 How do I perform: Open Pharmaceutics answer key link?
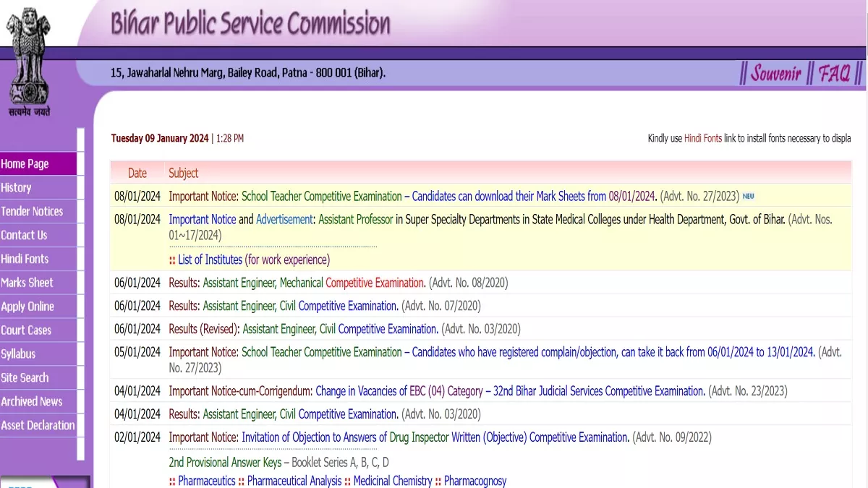coord(207,481)
